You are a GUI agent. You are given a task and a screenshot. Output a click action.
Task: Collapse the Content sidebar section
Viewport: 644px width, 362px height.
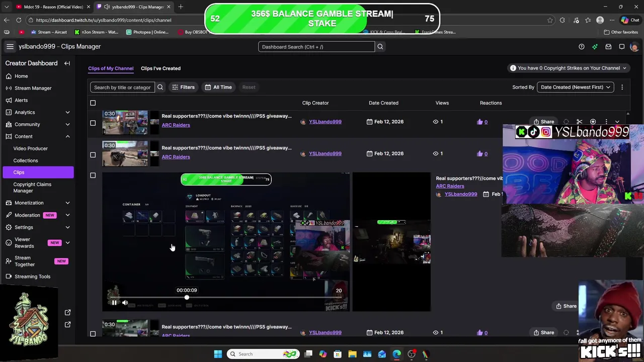click(67, 136)
